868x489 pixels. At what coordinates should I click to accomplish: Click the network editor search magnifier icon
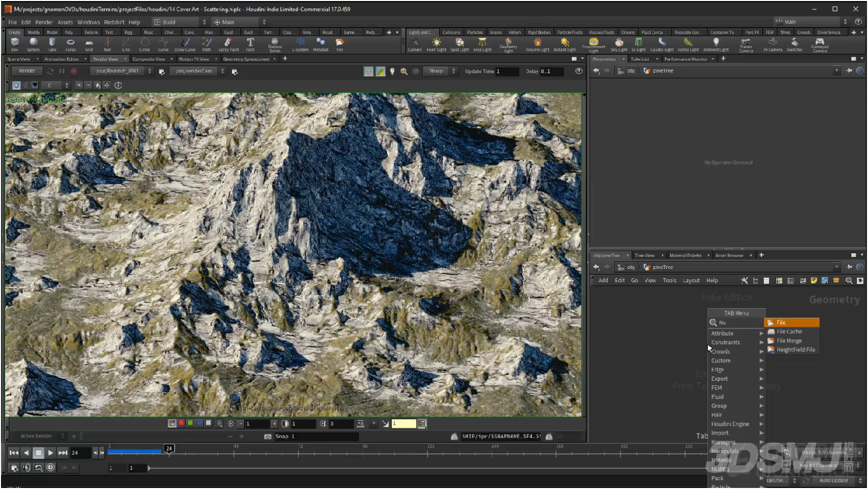pyautogui.click(x=849, y=280)
